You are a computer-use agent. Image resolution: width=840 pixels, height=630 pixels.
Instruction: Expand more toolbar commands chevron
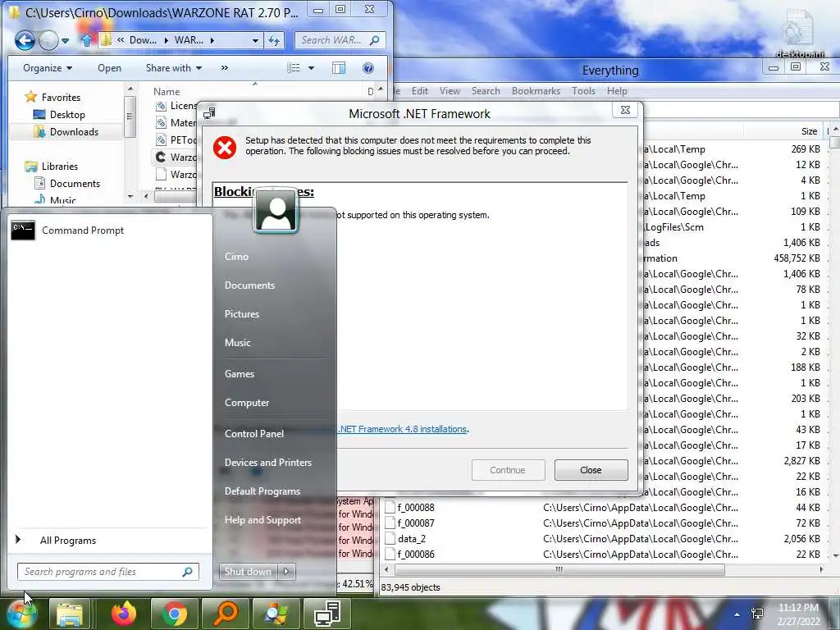(225, 68)
